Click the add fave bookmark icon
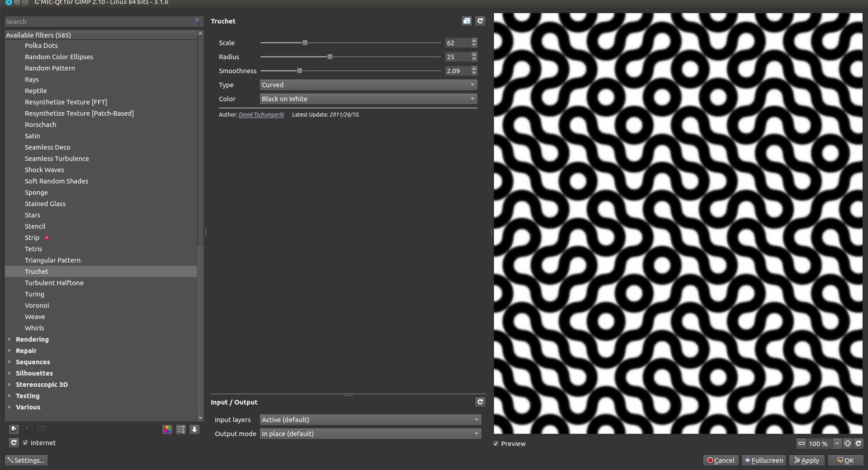The height and width of the screenshot is (470, 868). click(x=14, y=429)
